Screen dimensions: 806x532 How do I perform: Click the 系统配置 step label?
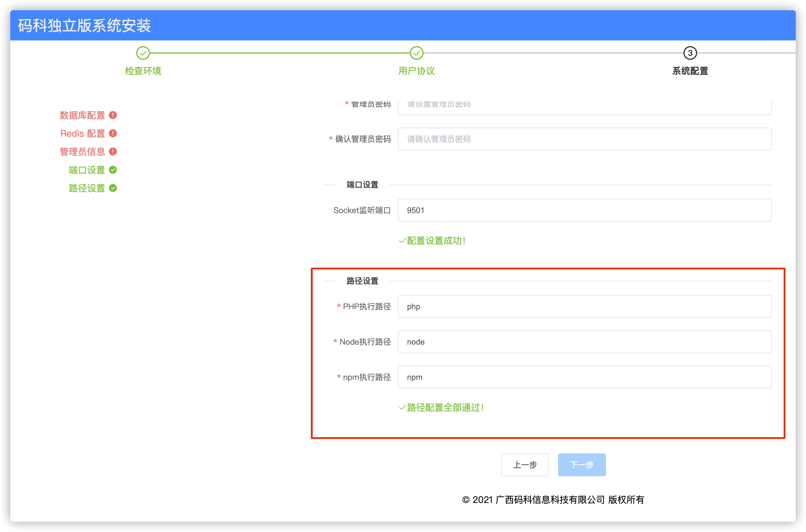tap(690, 71)
